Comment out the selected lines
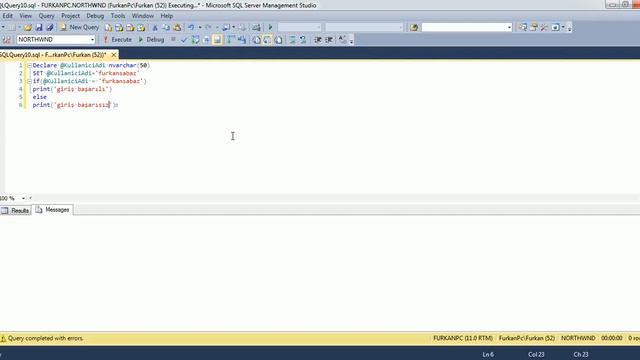Viewport: 640px width, 360px height. tap(292, 40)
